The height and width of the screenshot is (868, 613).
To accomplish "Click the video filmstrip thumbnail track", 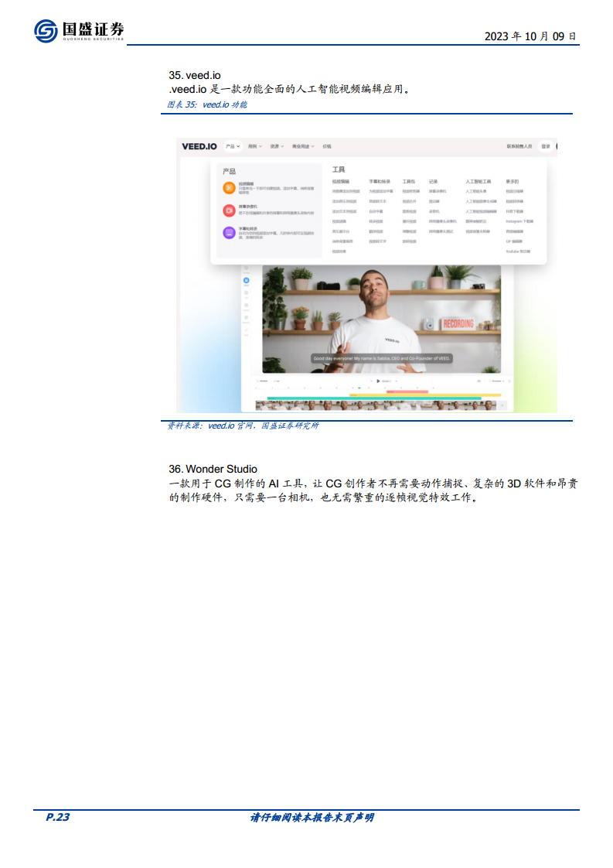I will (376, 406).
